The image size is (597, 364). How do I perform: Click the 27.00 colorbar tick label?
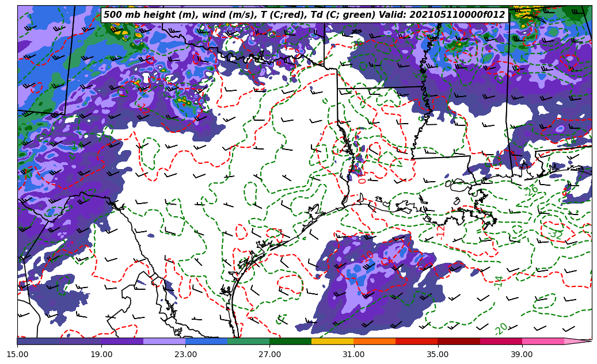[x=269, y=354]
